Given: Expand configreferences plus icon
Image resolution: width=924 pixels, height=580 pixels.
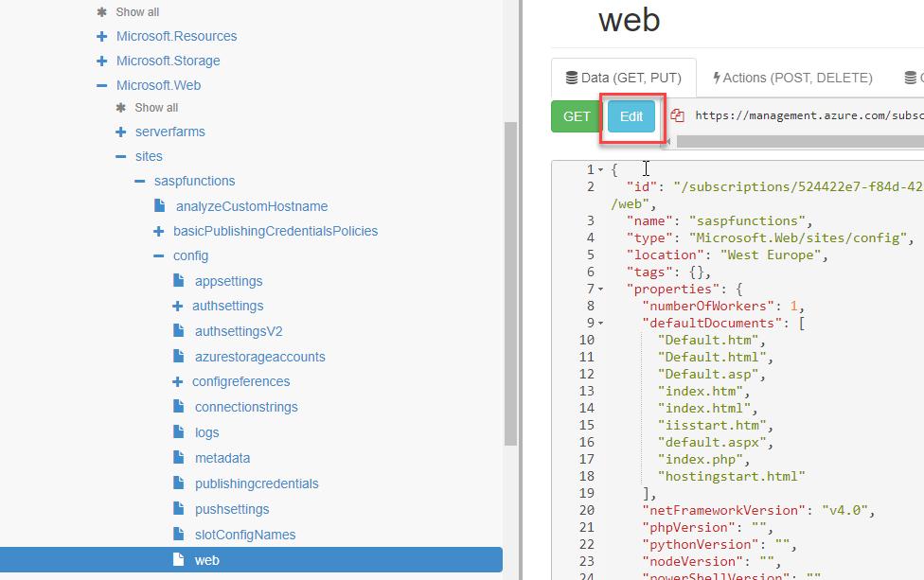Looking at the screenshot, I should pos(177,381).
